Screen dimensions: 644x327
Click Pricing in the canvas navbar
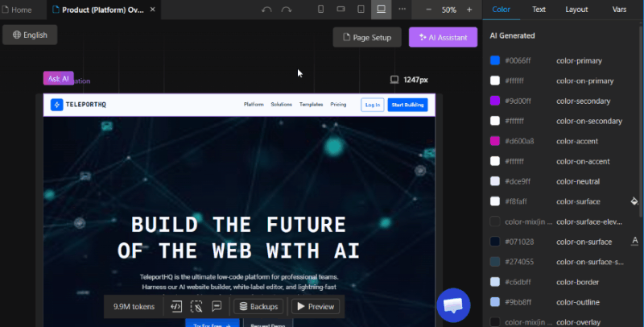338,105
